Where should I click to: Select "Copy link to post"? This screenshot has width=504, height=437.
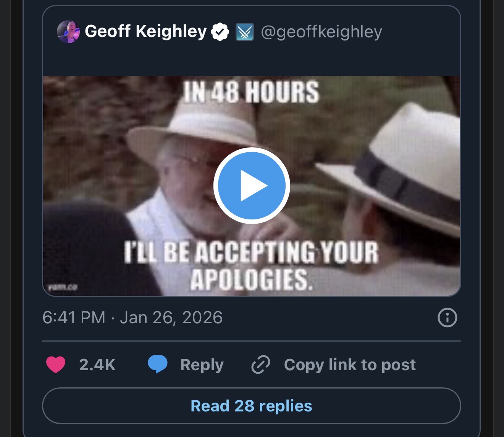(x=349, y=365)
